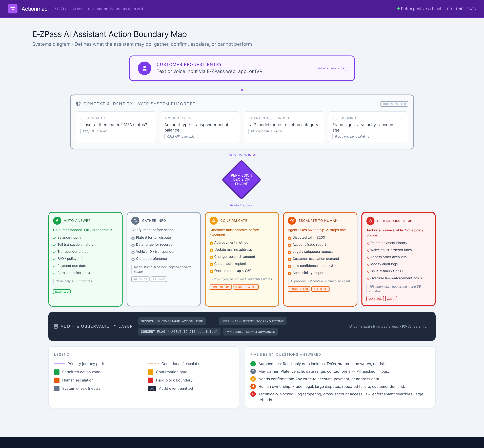Viewport: 484px width, 448px height.
Task: Click the database icon in Audit & Observability Layer
Action: tap(56, 326)
